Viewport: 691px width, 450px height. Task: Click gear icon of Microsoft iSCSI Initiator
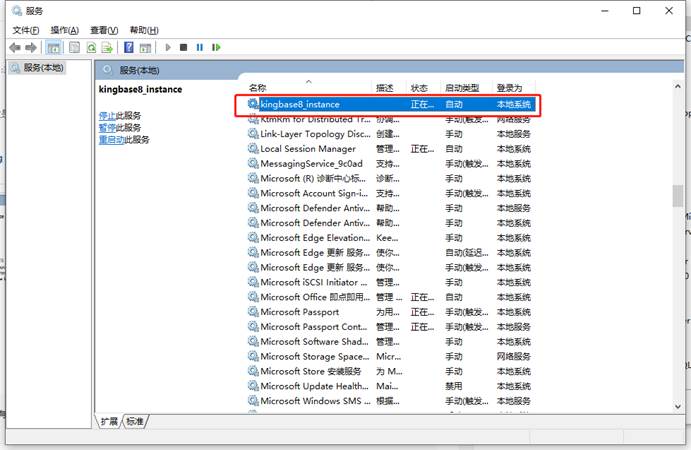click(x=253, y=282)
